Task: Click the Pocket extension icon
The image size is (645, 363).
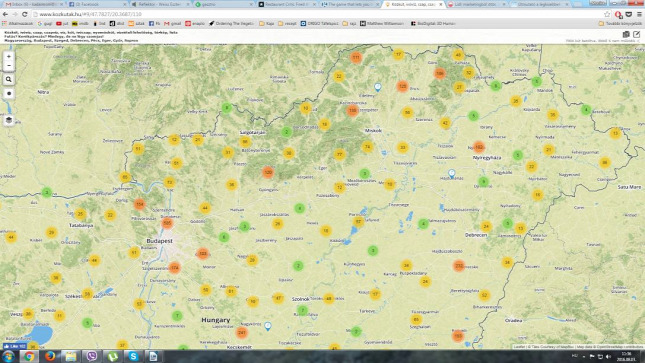Action: click(x=629, y=14)
